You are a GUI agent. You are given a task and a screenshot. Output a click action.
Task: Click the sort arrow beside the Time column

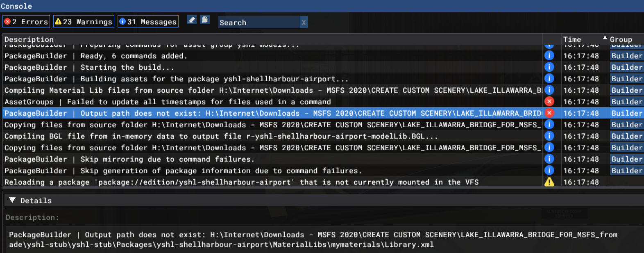coord(605,38)
